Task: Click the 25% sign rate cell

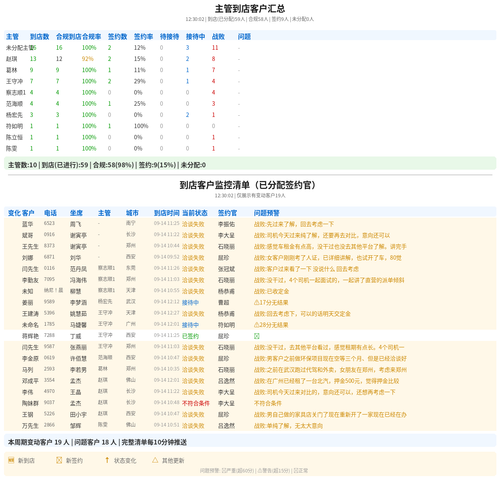Action: point(140,104)
